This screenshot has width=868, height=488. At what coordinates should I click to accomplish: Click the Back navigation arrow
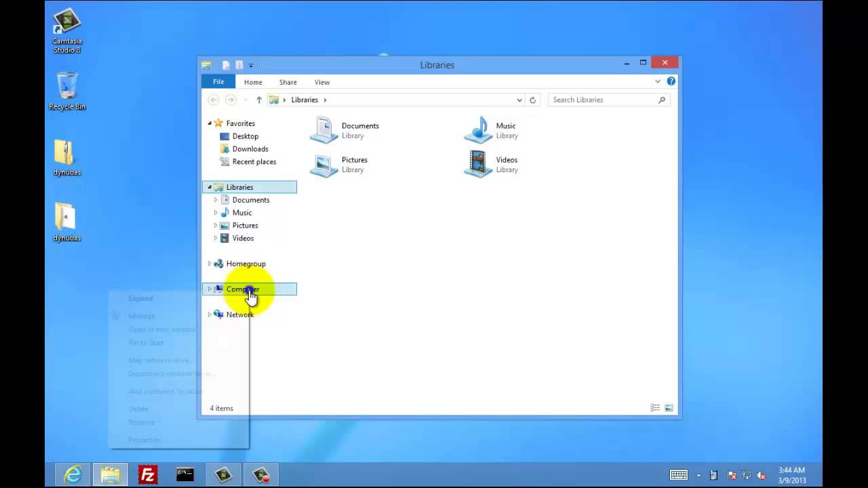click(x=214, y=100)
